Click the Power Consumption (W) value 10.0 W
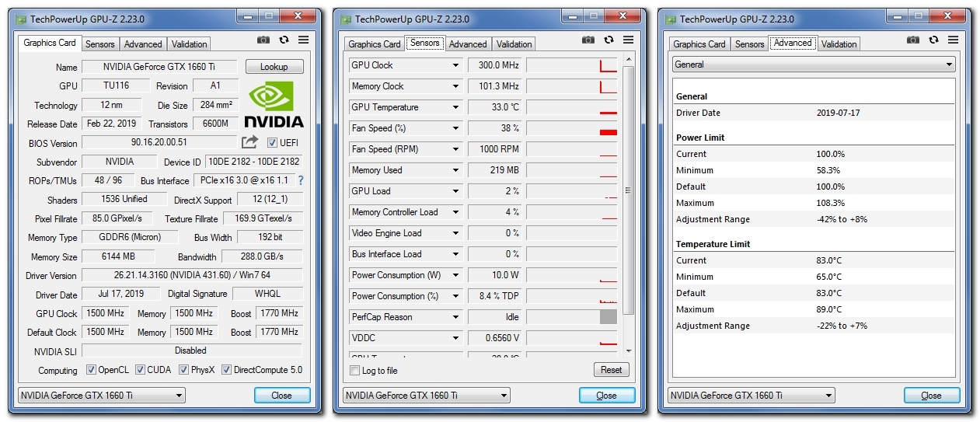 (494, 275)
